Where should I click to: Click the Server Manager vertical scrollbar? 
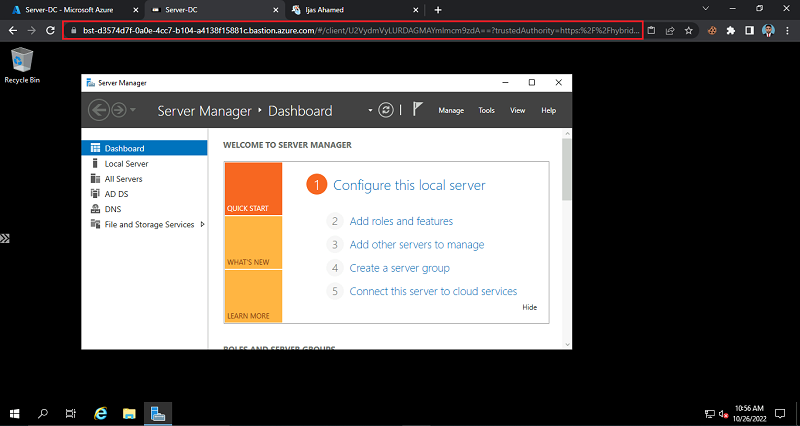click(567, 170)
